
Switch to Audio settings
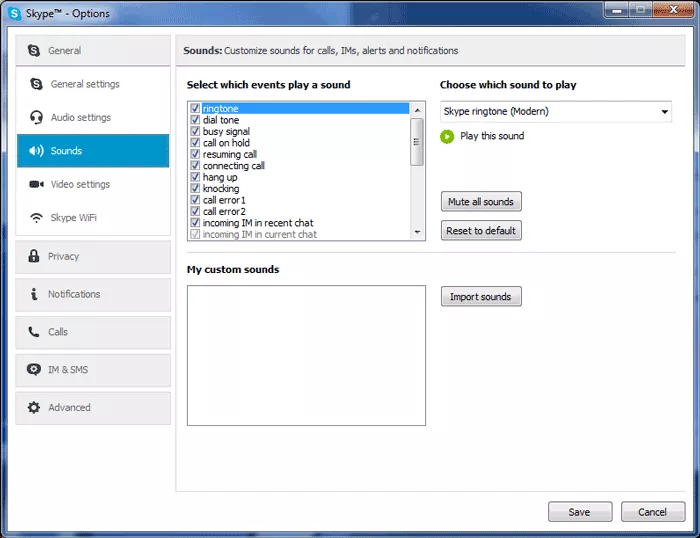point(93,117)
